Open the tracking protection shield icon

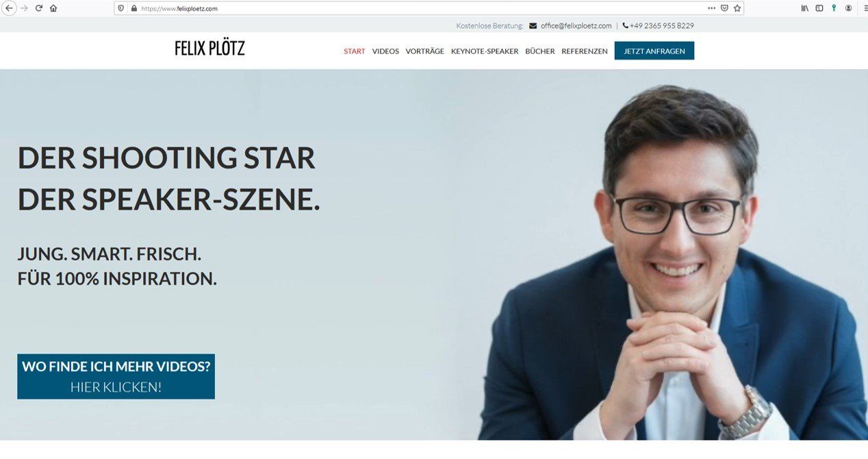tap(121, 8)
